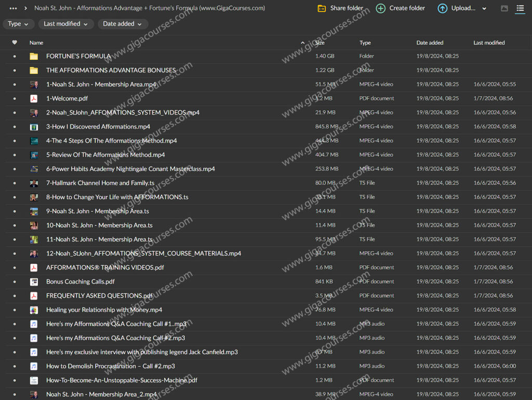Sort by the favourite heart column
The image size is (532, 400).
point(15,43)
